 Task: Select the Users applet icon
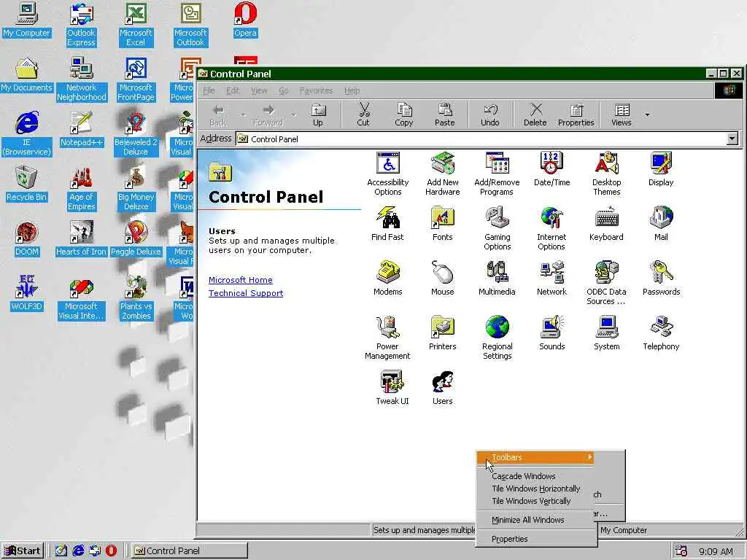coord(443,388)
